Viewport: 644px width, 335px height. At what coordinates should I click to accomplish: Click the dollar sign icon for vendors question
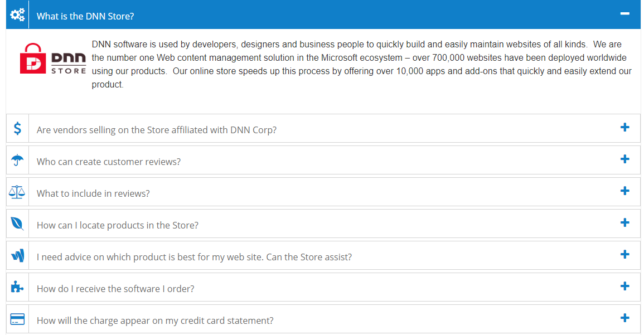[x=17, y=129]
